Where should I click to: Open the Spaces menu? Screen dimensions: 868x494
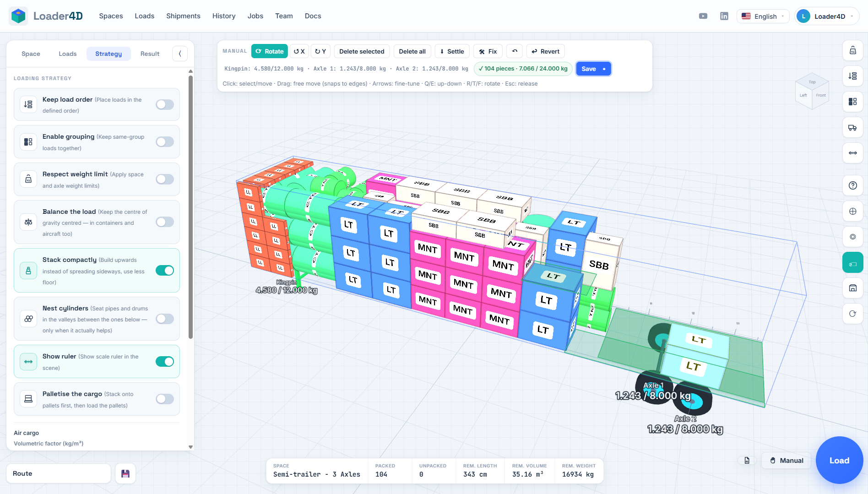[111, 16]
